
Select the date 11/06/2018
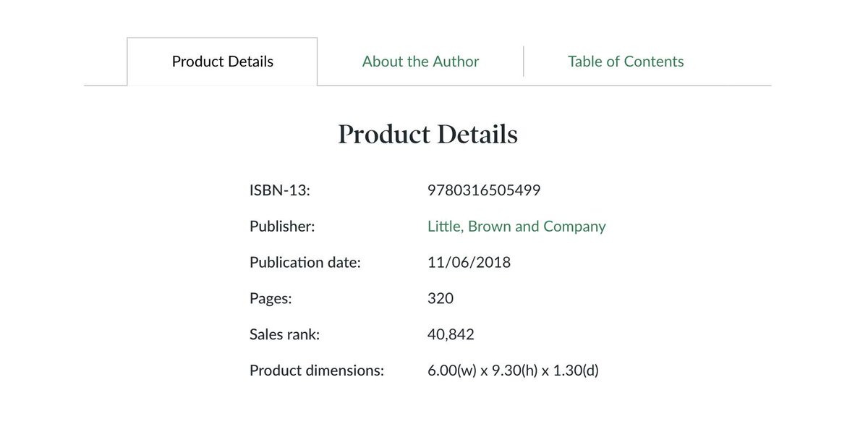click(x=469, y=262)
